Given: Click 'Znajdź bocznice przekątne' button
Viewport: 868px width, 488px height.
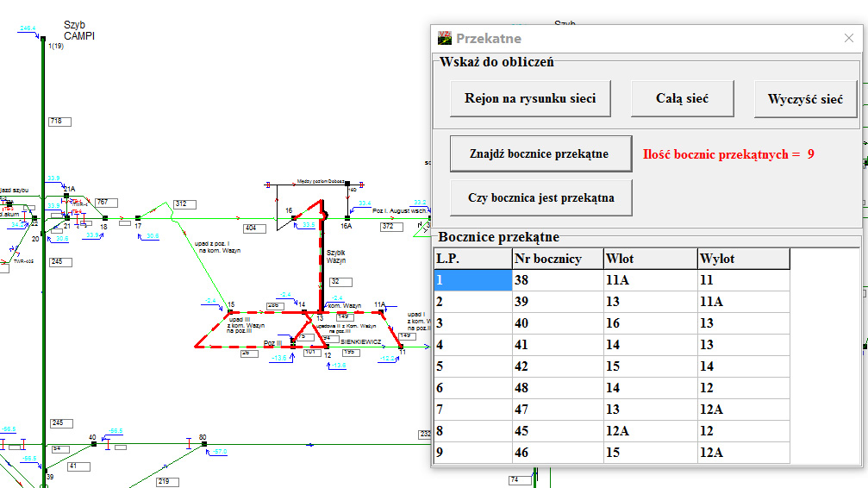Looking at the screenshot, I should [x=540, y=154].
